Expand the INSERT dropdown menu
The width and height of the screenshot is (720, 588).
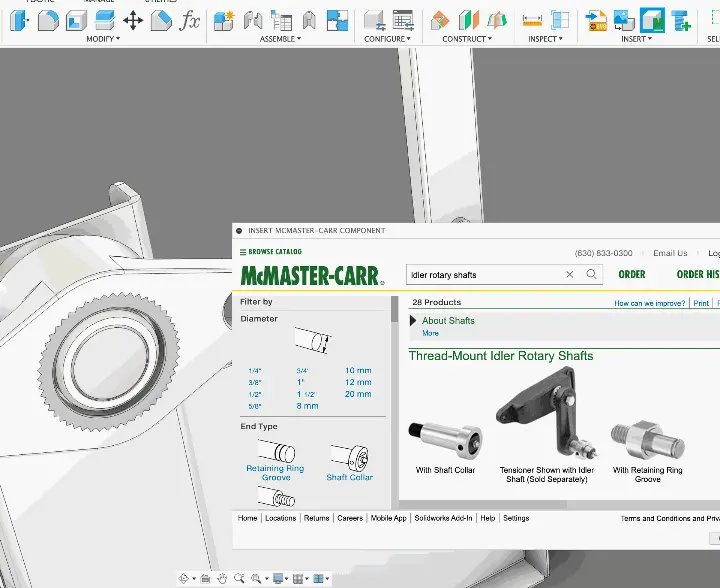[636, 39]
